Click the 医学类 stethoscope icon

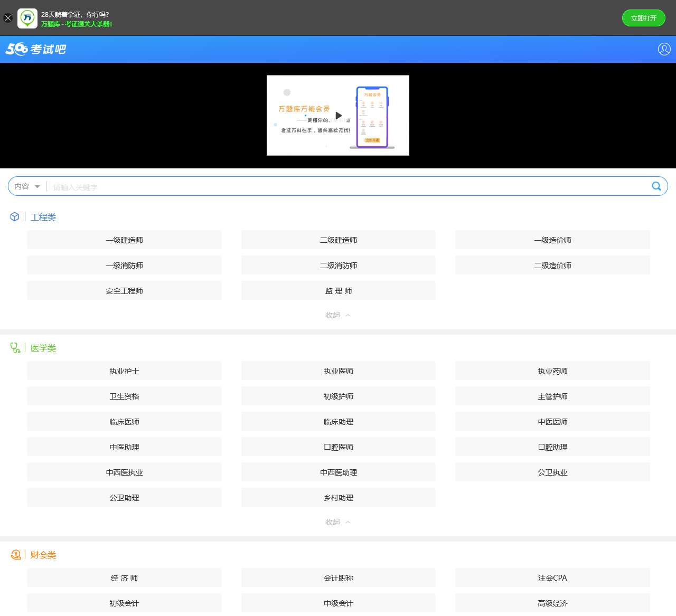15,348
